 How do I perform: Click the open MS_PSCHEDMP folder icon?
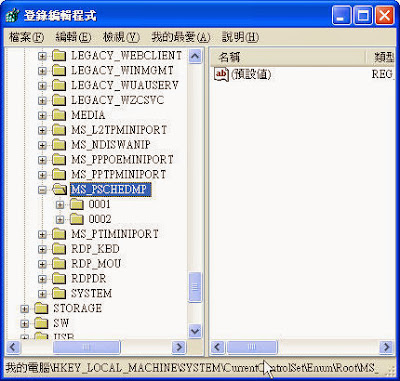tap(60, 189)
